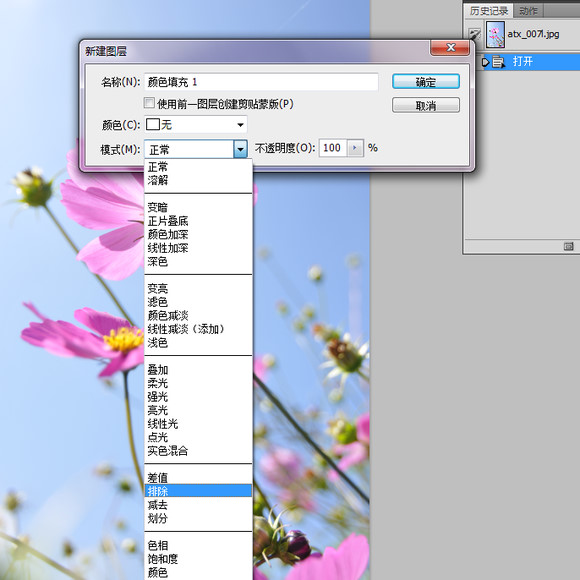Click the atx_007l.jpg snapshot thumbnail
Image resolution: width=580 pixels, height=580 pixels.
(495, 34)
